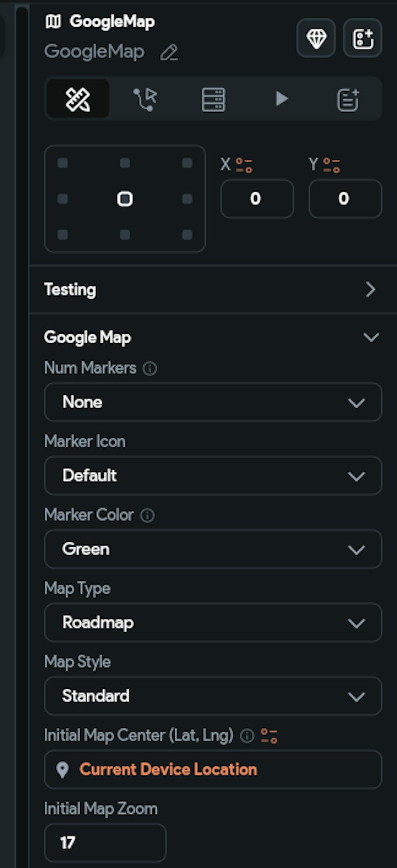
Task: Click the Initial Map Zoom input field
Action: click(105, 843)
